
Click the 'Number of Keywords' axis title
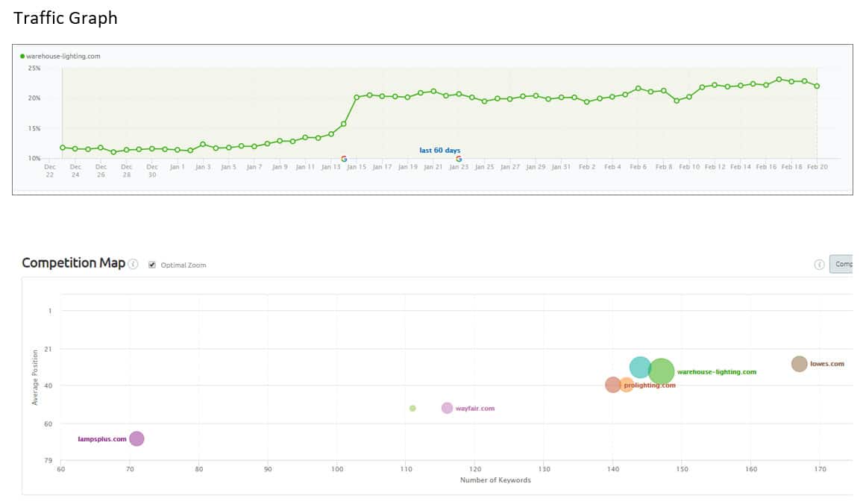click(495, 480)
